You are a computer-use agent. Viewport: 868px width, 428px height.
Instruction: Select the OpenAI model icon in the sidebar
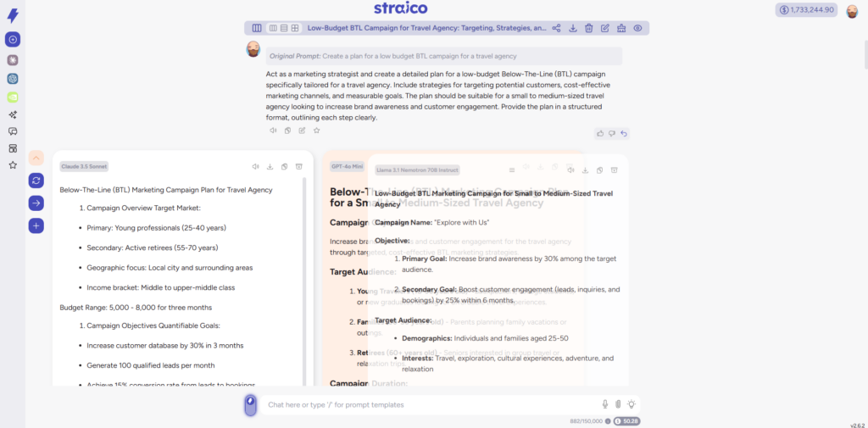13,79
